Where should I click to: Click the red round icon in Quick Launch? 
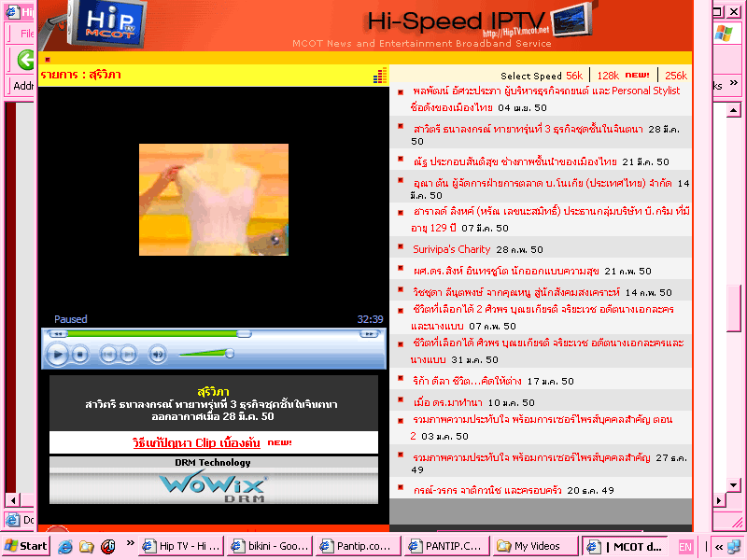[108, 546]
